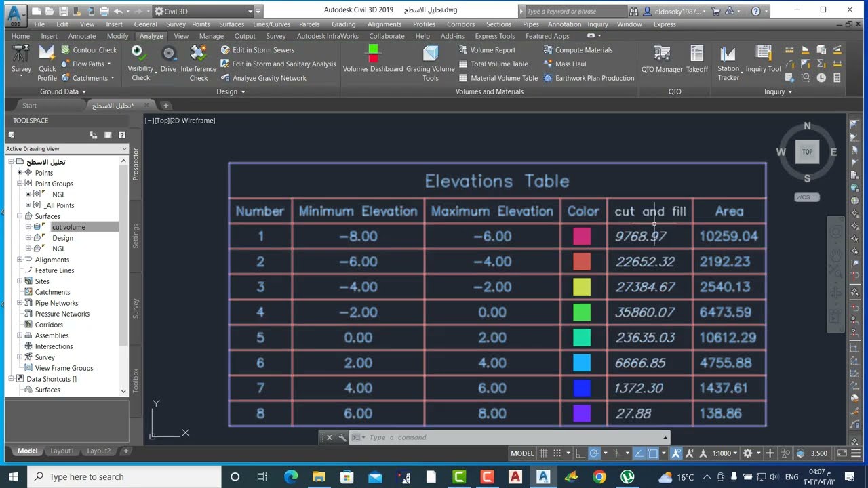Click the Total Volume Table button
This screenshot has width=868, height=488.
click(x=493, y=64)
